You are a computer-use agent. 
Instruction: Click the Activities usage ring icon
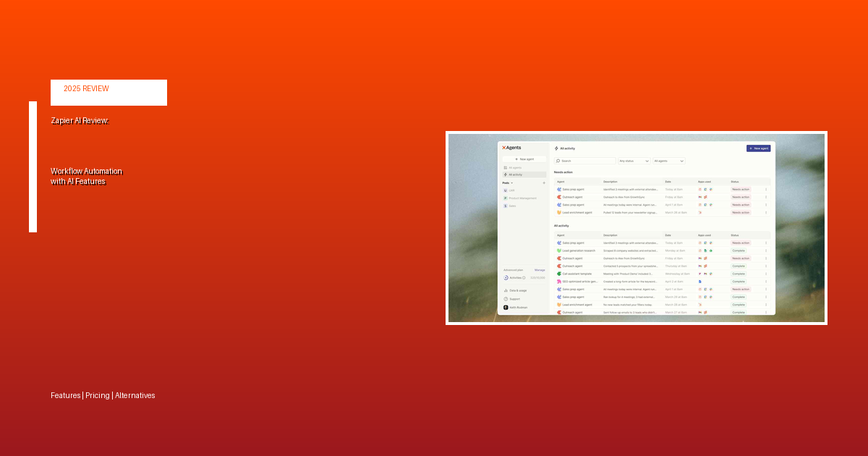click(x=506, y=278)
